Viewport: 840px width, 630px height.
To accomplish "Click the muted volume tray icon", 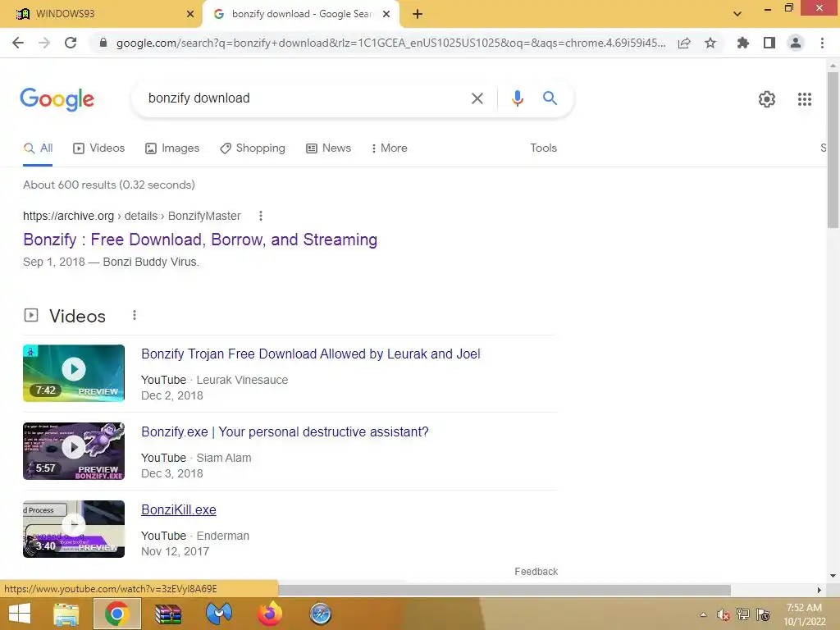I will 724,614.
